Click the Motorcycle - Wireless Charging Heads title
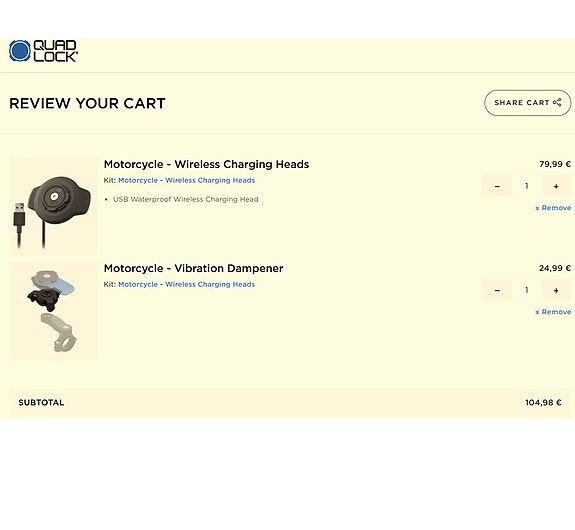Screen dimensions: 575x530 click(206, 164)
